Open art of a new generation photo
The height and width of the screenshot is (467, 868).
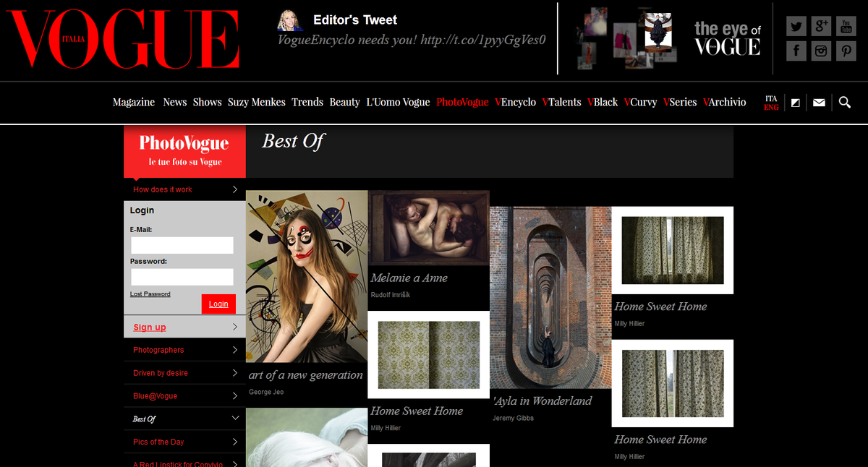(307, 276)
